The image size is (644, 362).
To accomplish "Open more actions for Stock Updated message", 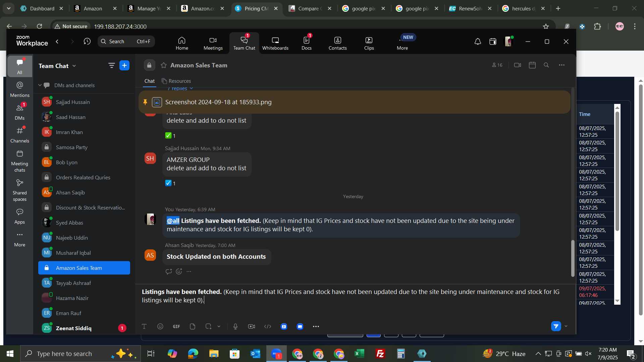I will click(189, 271).
